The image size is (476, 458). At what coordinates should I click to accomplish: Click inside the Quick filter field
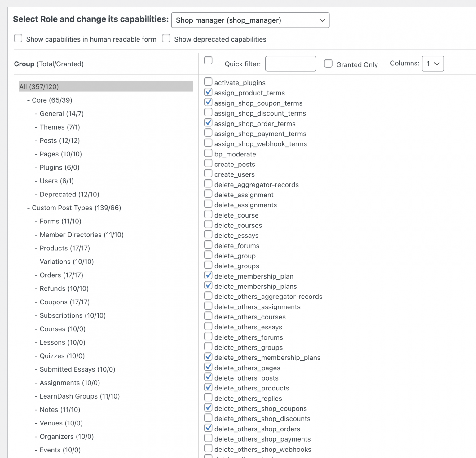(x=290, y=64)
